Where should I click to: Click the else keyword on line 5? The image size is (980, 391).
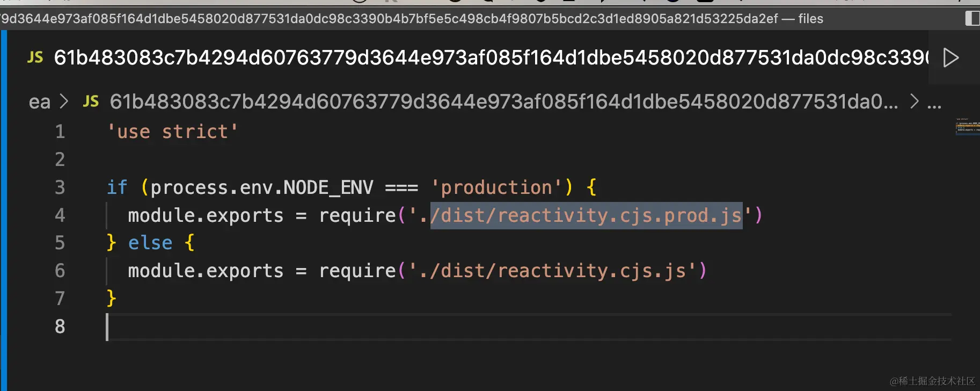coord(150,243)
